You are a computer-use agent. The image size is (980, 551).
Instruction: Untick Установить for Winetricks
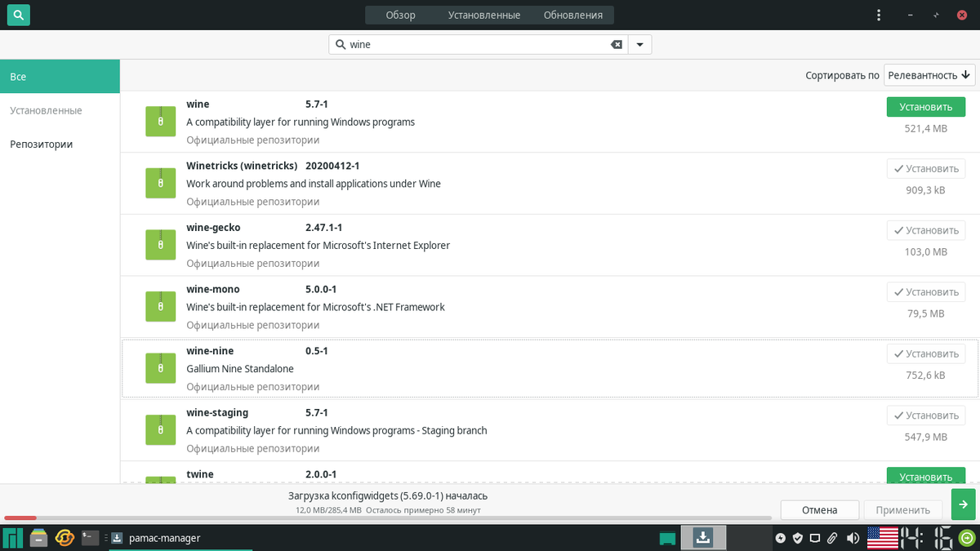926,168
